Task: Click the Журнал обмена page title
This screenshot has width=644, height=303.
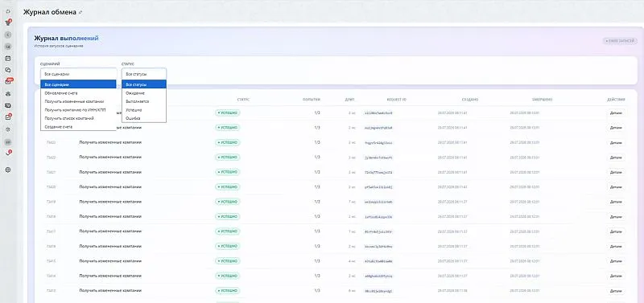Action: tap(50, 12)
